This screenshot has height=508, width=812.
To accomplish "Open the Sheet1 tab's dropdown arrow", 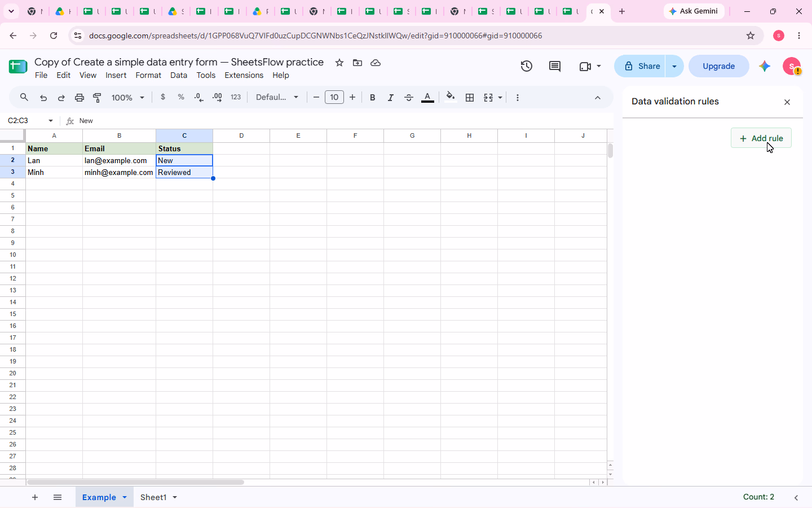I will click(x=175, y=497).
